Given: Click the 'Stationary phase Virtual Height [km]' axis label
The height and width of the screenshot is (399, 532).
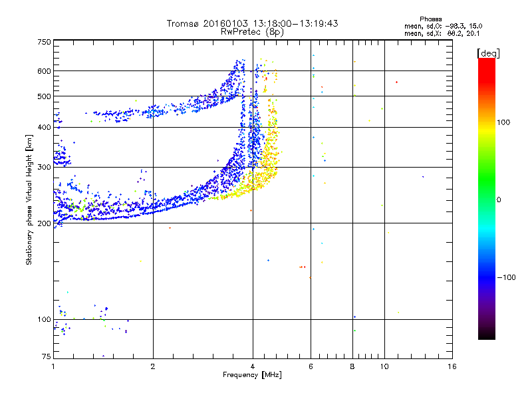Looking at the screenshot, I should coord(29,199).
